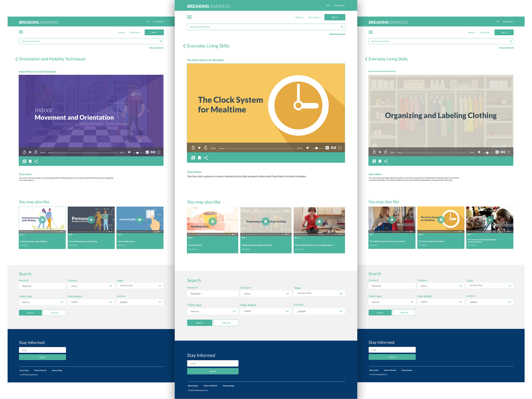Screen dimensions: 532x399
Task: Open Topic dropdown beside Category on Clock System page
Action: [319, 293]
